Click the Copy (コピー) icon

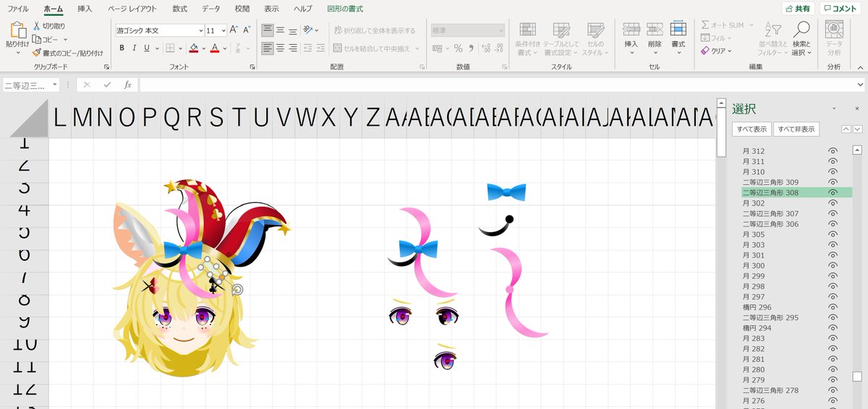pos(37,39)
